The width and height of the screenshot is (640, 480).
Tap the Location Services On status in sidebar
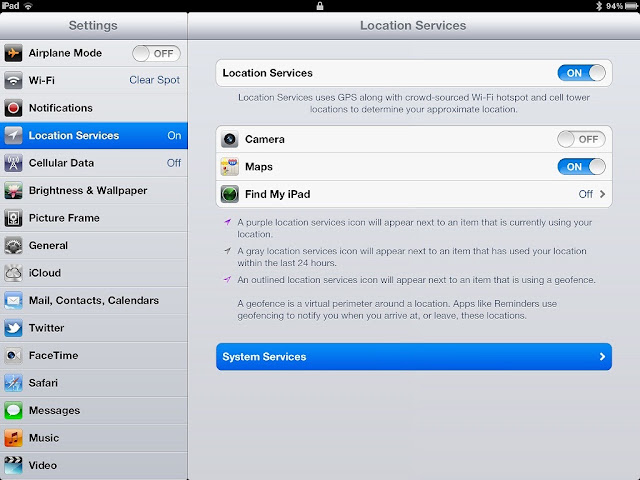pyautogui.click(x=174, y=136)
